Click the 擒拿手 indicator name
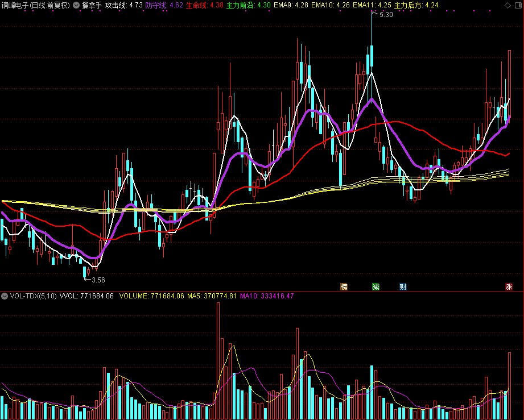The width and height of the screenshot is (524, 420). pyautogui.click(x=92, y=5)
